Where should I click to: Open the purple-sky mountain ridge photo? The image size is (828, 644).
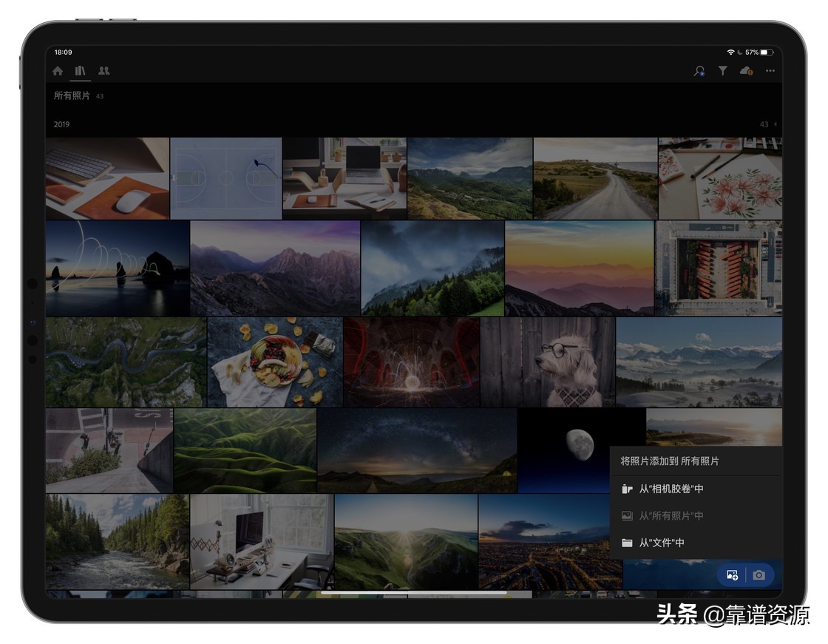(x=275, y=268)
